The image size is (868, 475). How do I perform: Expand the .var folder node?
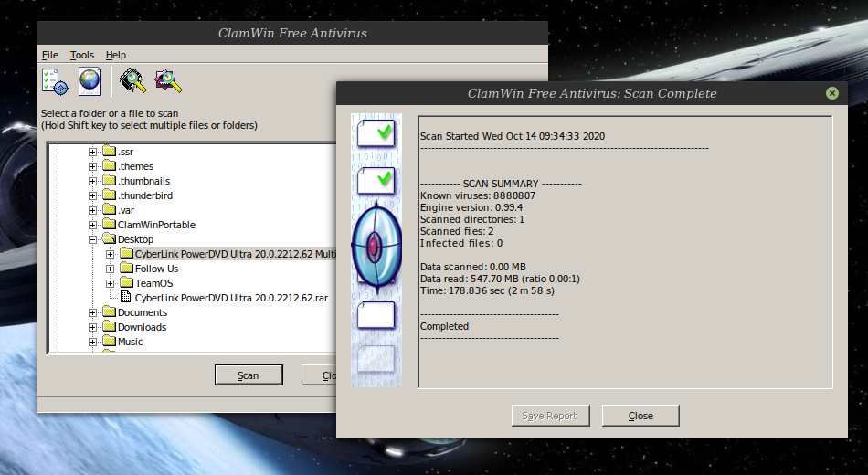tap(92, 210)
